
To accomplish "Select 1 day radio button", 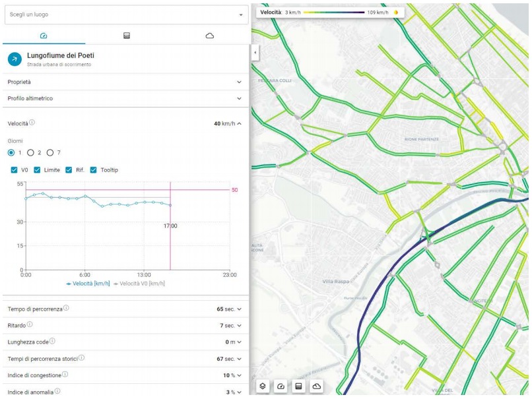I will click(11, 152).
